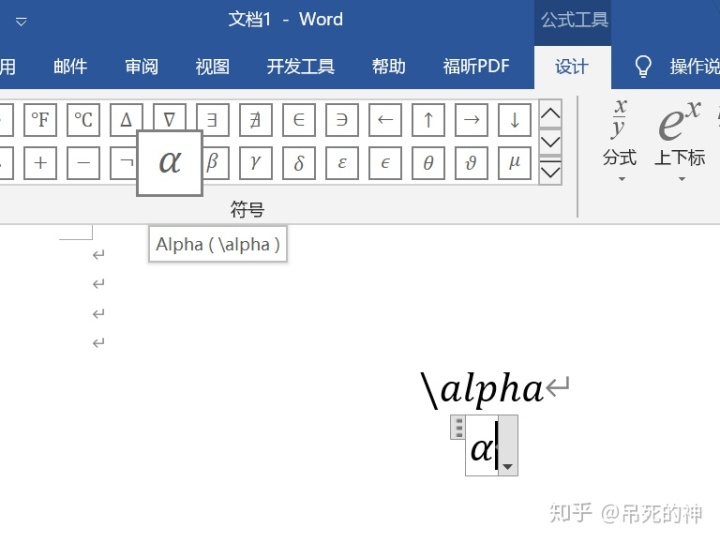This screenshot has width=720, height=543.
Task: Insert the theta symbol
Action: pos(428,163)
